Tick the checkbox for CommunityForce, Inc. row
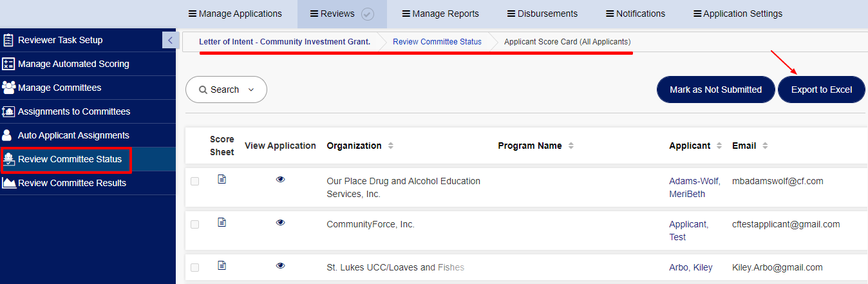 point(195,225)
